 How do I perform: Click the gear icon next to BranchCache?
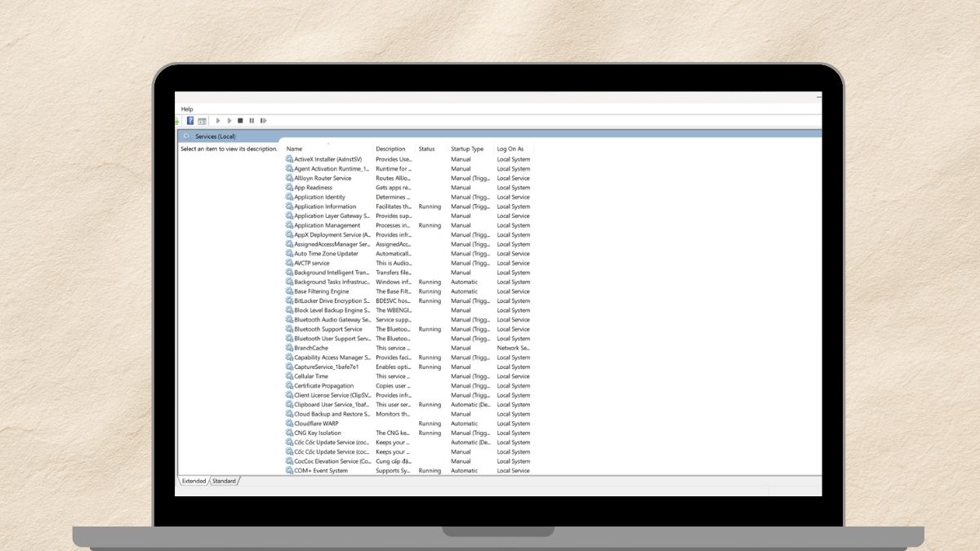(x=289, y=348)
